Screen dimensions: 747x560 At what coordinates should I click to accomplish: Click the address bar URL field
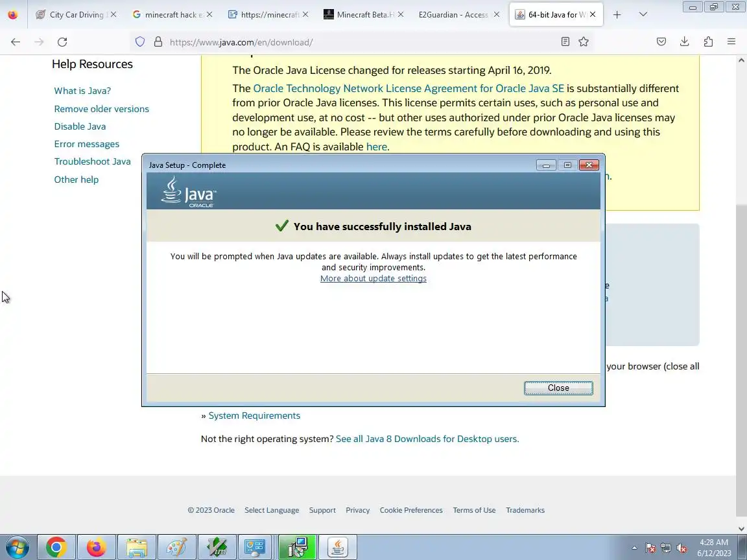coord(362,42)
